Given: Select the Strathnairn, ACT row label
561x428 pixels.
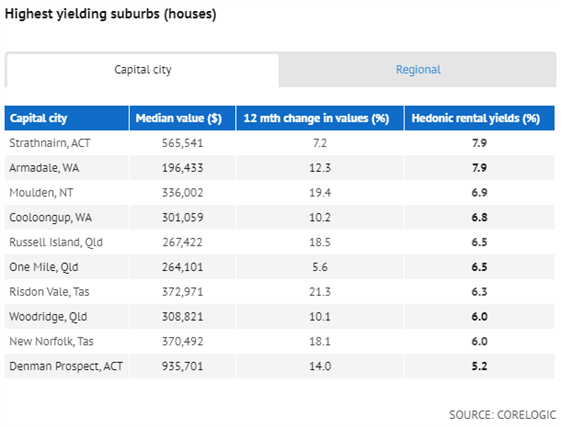Looking at the screenshot, I should coord(50,143).
